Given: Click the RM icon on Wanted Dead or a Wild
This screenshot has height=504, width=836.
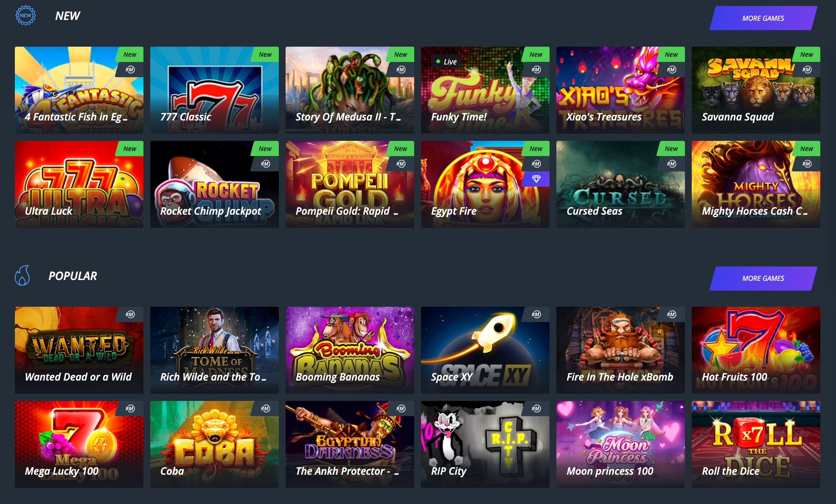Looking at the screenshot, I should point(130,314).
